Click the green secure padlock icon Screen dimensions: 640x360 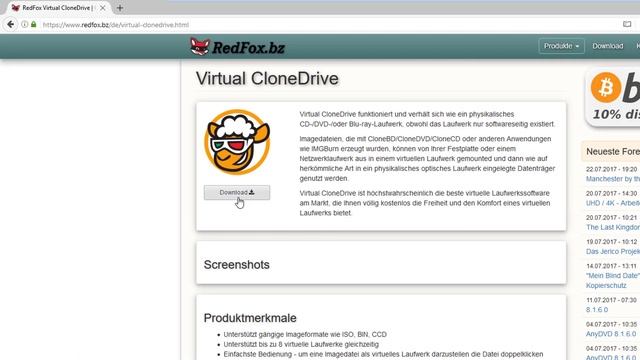tap(33, 24)
